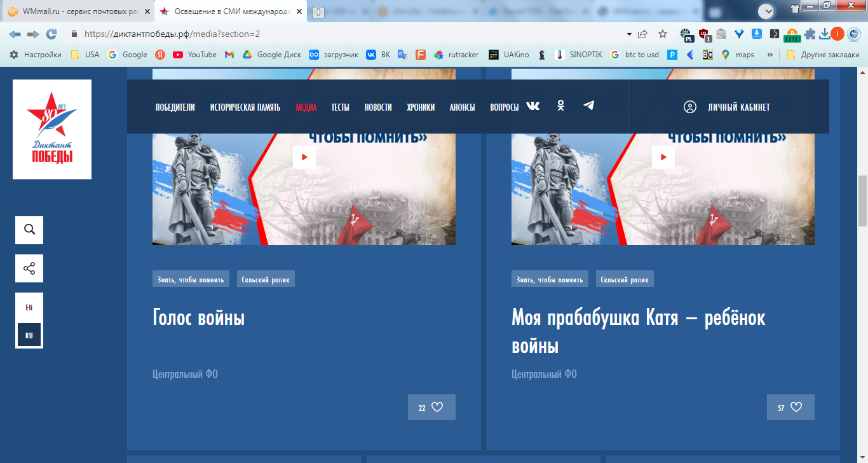Click the page vertical scrollbar thumb
Image resolution: width=868 pixels, height=463 pixels.
click(x=862, y=200)
